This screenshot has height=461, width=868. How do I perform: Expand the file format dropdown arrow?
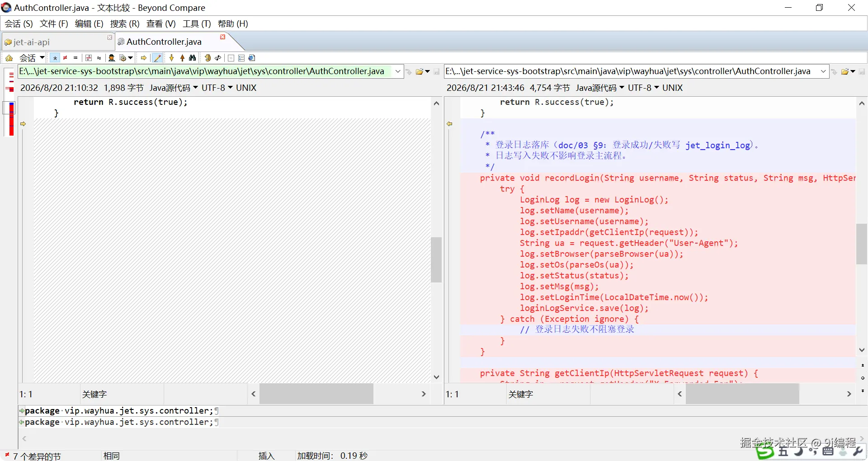[130, 58]
